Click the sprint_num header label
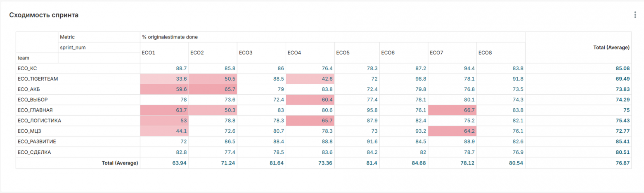644x193 pixels. pyautogui.click(x=73, y=48)
